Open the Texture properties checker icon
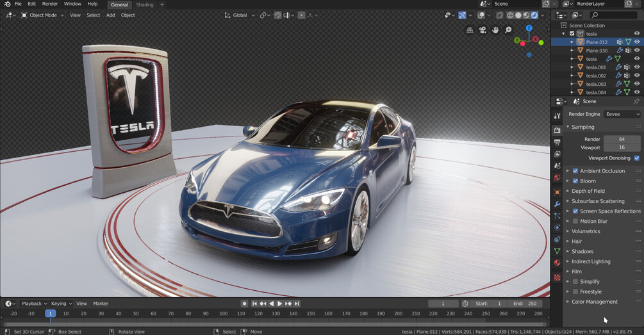644x335 pixels. (x=557, y=277)
